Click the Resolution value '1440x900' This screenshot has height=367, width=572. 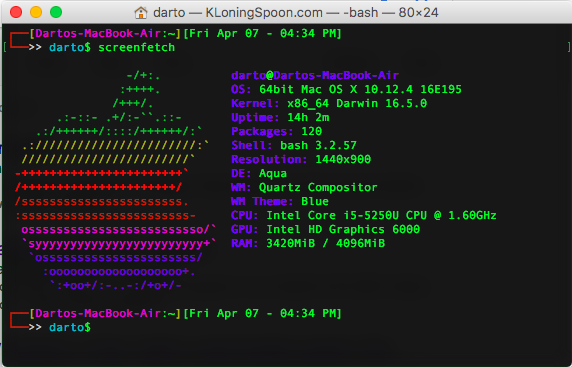pyautogui.click(x=343, y=159)
